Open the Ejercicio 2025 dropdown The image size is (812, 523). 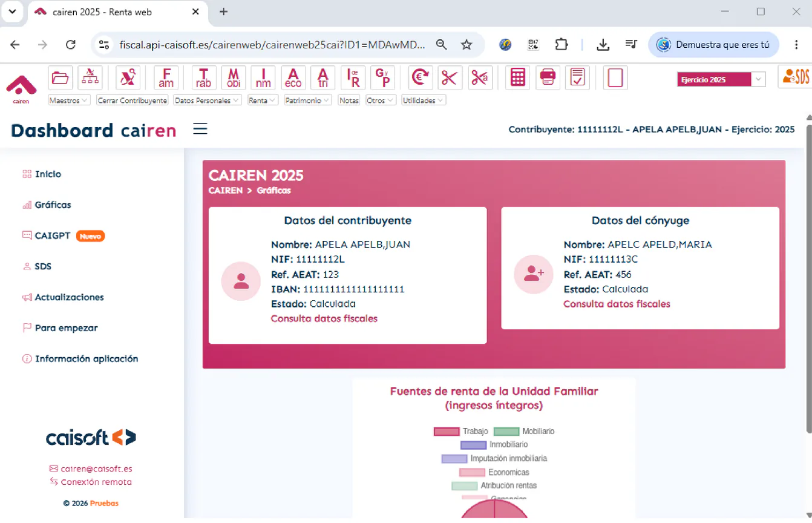[x=721, y=79]
